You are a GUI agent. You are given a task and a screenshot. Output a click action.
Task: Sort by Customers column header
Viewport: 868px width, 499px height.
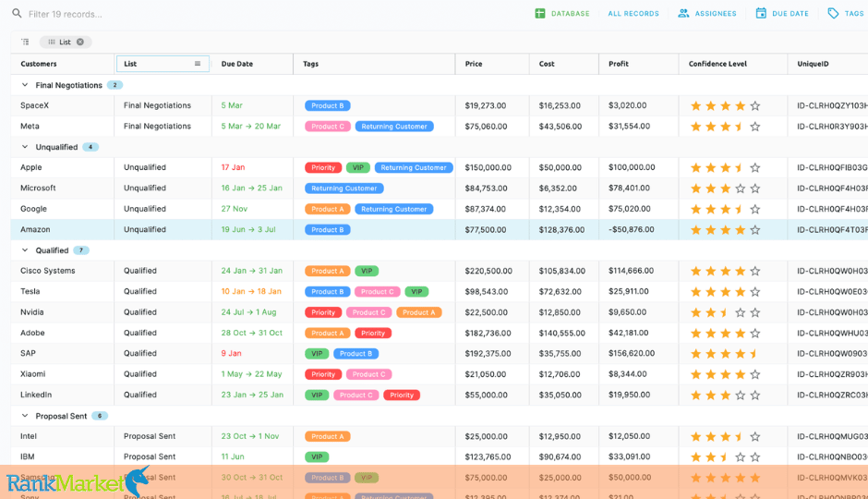[x=39, y=64]
